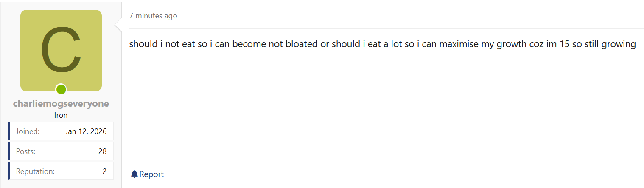Click the speech-bubble pointer notch beside avatar
This screenshot has width=644, height=188.
point(118,28)
